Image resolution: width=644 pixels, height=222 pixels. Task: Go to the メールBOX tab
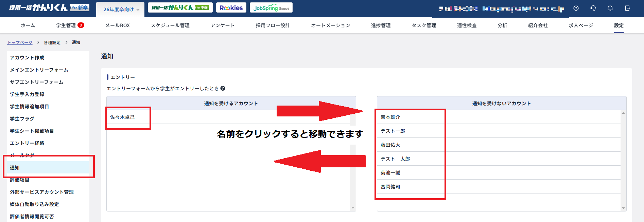(x=118, y=25)
